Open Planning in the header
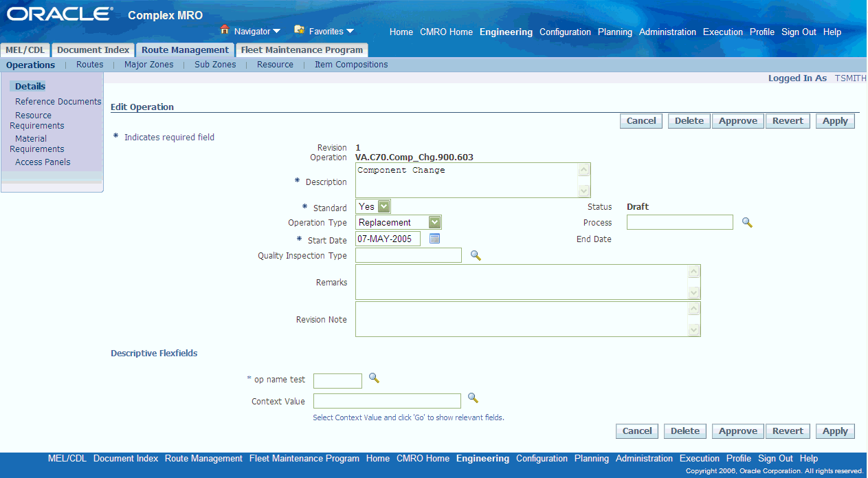 tap(615, 32)
